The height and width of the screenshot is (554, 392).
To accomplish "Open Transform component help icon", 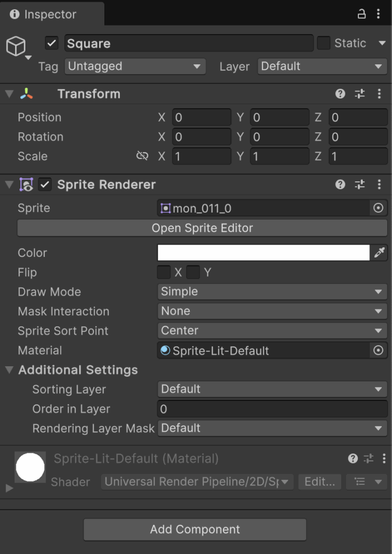I will pos(340,94).
